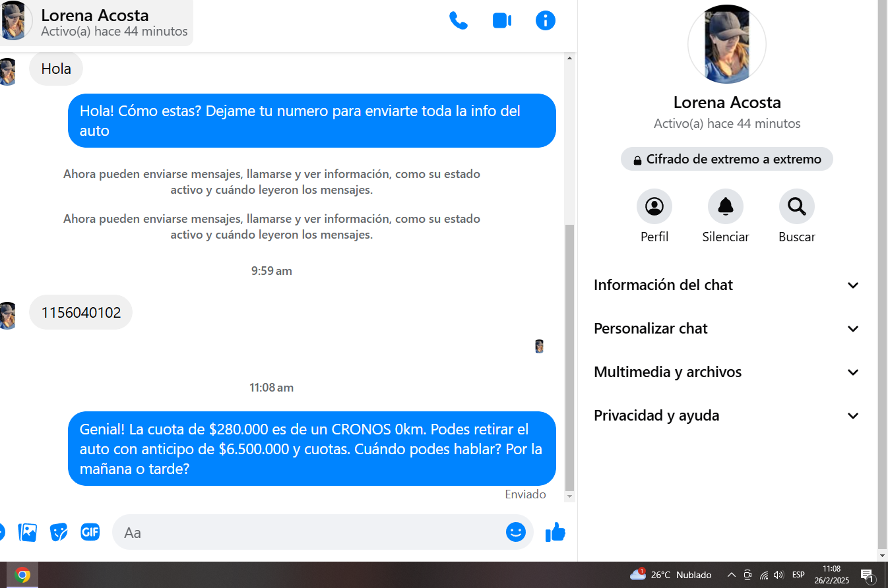Open the Windows notification center
Image resolution: width=888 pixels, height=588 pixels.
click(868, 575)
